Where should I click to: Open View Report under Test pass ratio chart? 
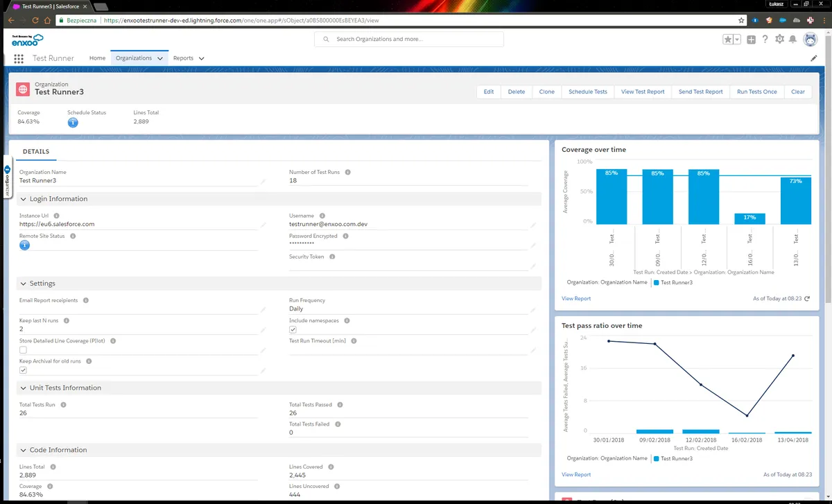pos(576,475)
